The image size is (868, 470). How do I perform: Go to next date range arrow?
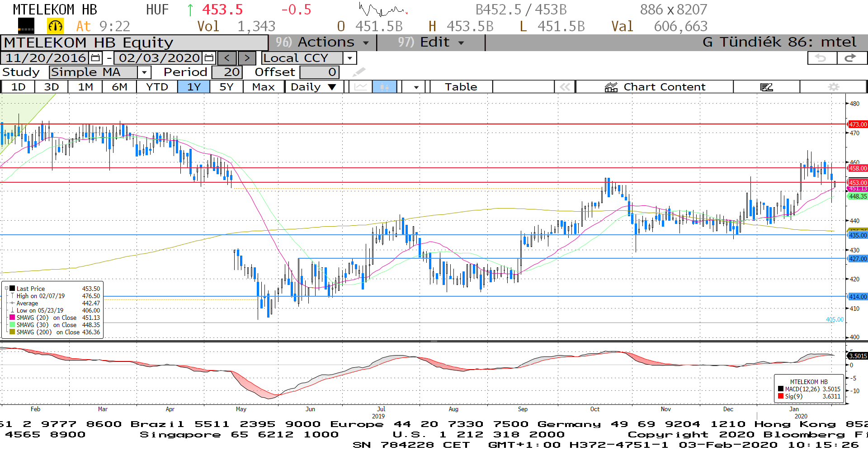(247, 58)
